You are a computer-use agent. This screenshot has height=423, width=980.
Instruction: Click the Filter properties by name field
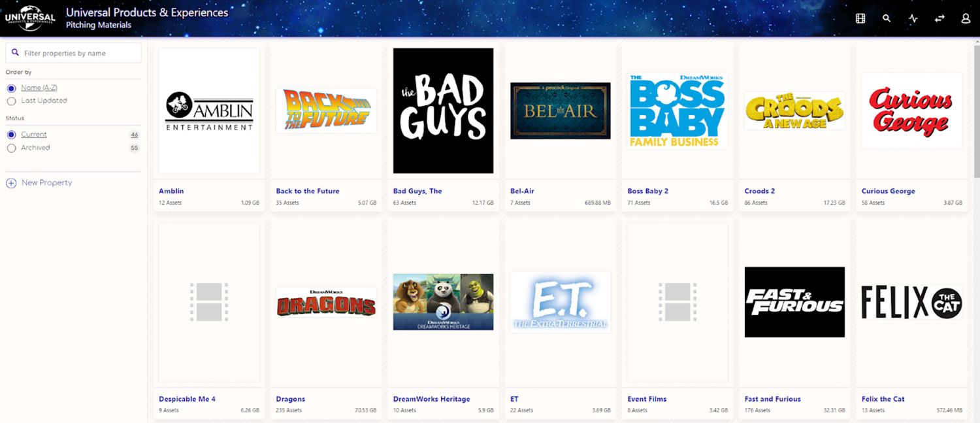73,53
